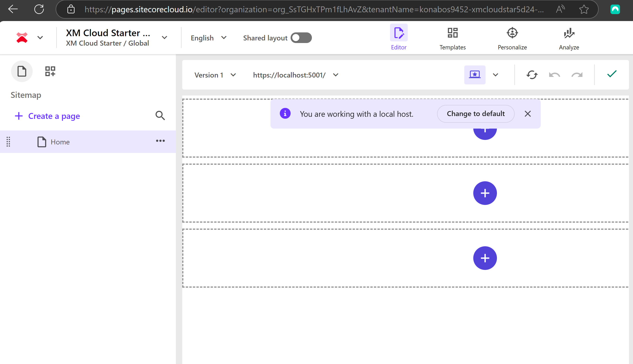Screen dimensions: 633x364
Task: Click the device preview icon
Action: point(474,75)
